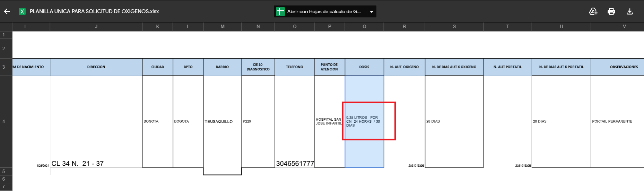
Task: Click the N. AUT PORTATIL header cell
Action: tap(507, 67)
